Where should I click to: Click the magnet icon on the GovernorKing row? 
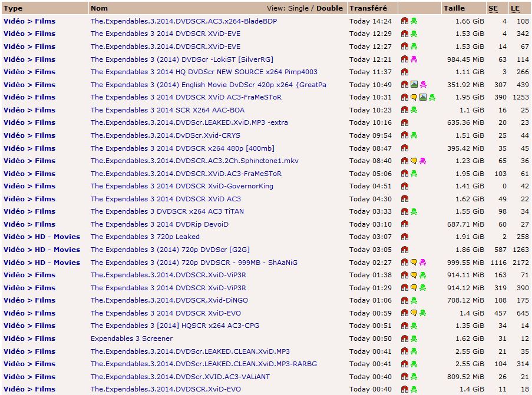(x=405, y=186)
